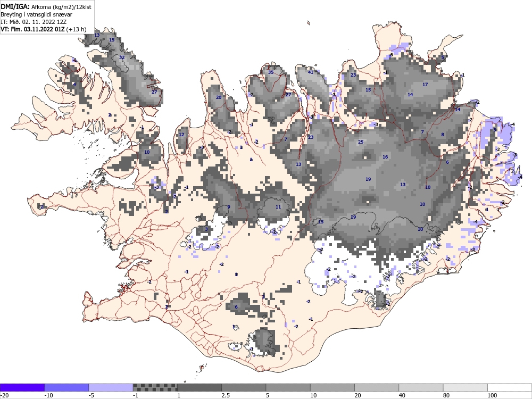Select the legend label -20

pyautogui.click(x=4, y=396)
